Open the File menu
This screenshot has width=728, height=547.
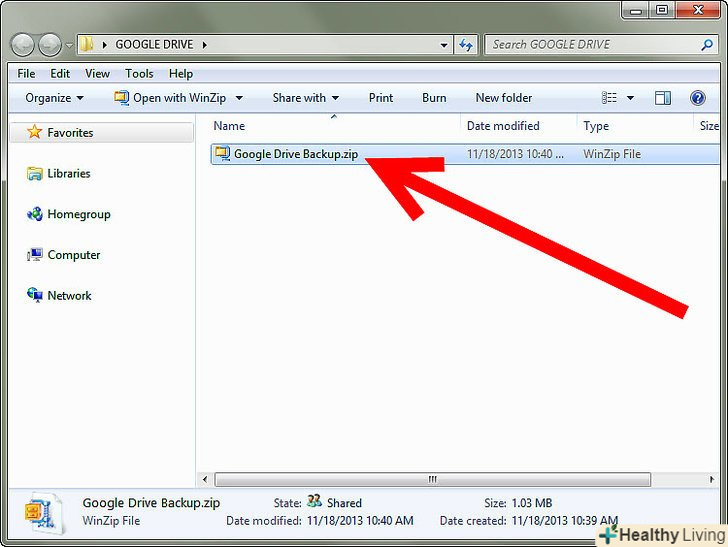26,74
